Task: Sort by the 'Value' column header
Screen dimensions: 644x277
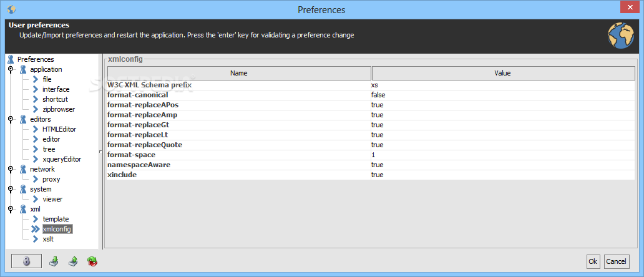Action: [503, 73]
